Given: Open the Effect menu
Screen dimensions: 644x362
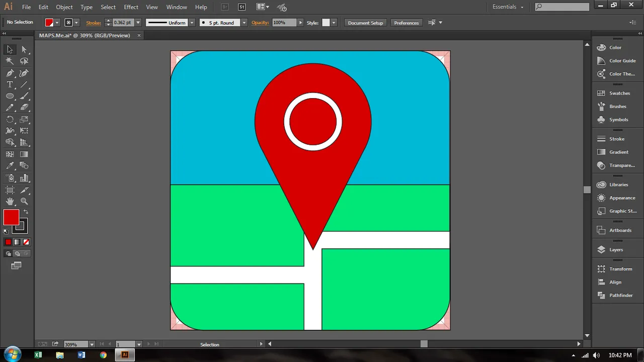Looking at the screenshot, I should click(131, 7).
